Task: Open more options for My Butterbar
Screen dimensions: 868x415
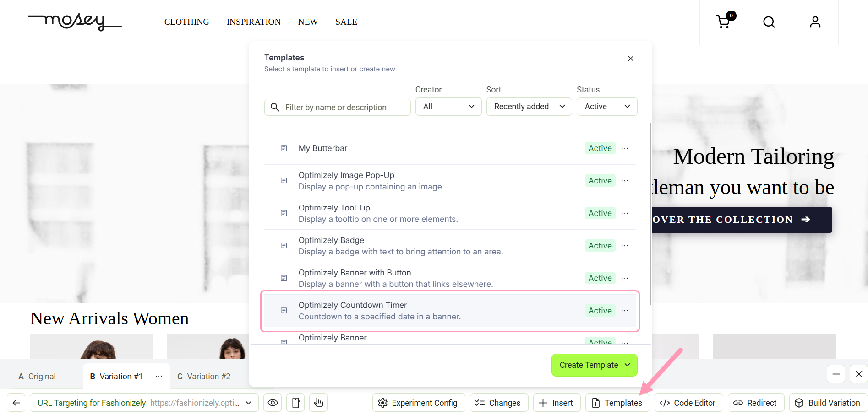Action: pyautogui.click(x=625, y=148)
